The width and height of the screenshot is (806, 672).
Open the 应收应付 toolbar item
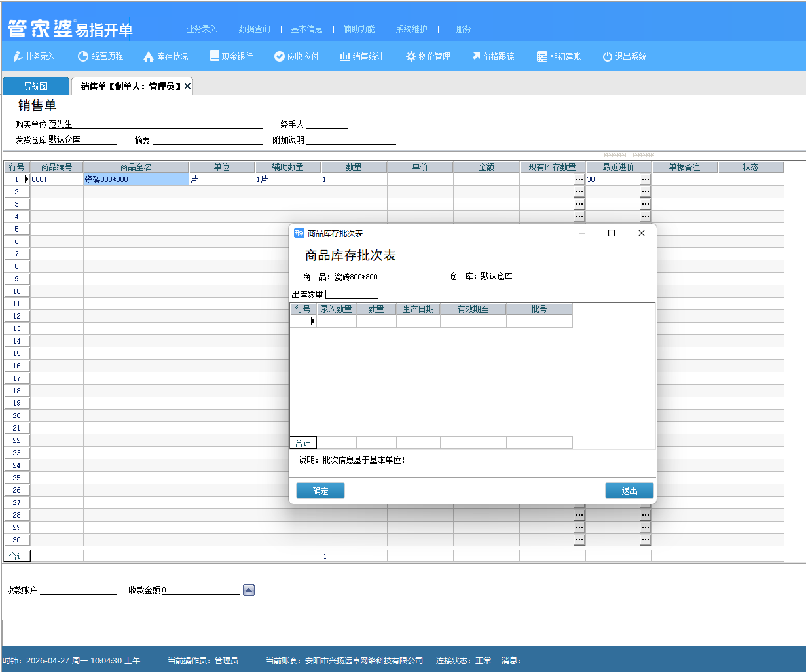coord(297,56)
